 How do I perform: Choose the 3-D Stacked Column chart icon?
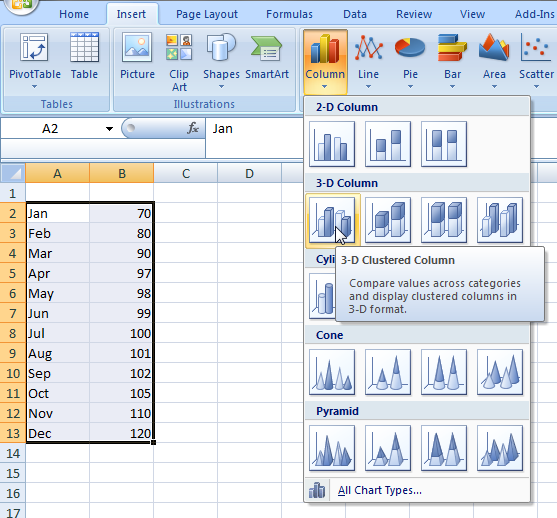(x=388, y=220)
